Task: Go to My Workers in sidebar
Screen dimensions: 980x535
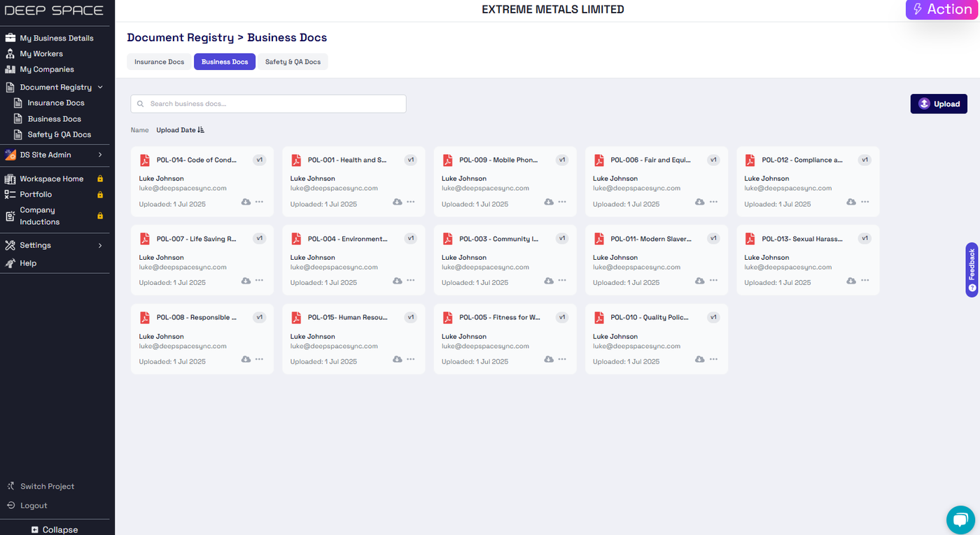Action: click(41, 54)
